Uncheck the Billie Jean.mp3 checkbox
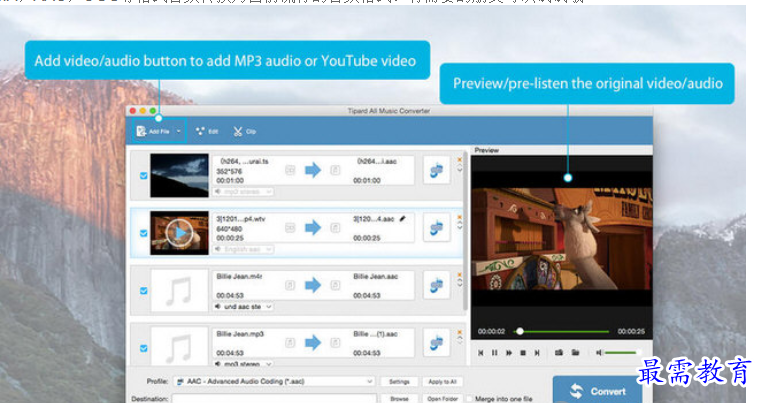Image resolution: width=760 pixels, height=403 pixels. click(x=143, y=348)
